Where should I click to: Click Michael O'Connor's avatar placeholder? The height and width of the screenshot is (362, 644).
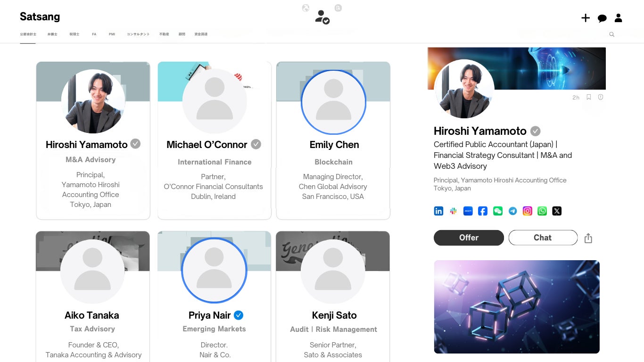(x=215, y=102)
